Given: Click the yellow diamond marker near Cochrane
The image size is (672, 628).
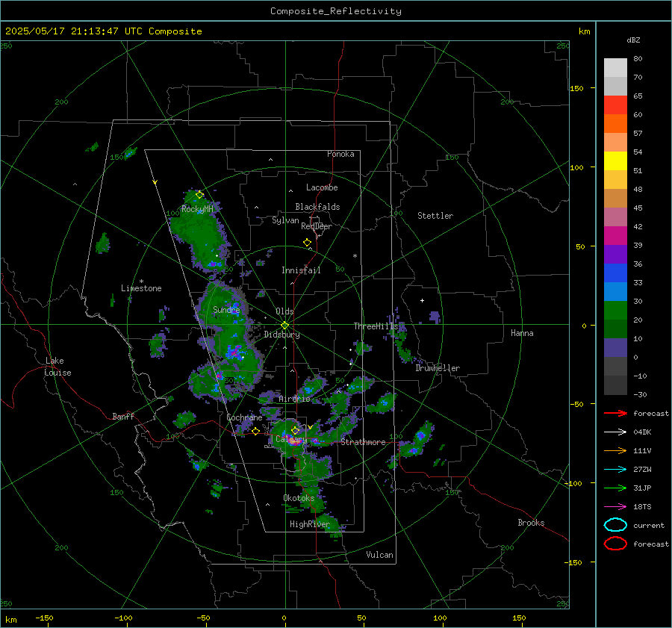Looking at the screenshot, I should coord(255,431).
